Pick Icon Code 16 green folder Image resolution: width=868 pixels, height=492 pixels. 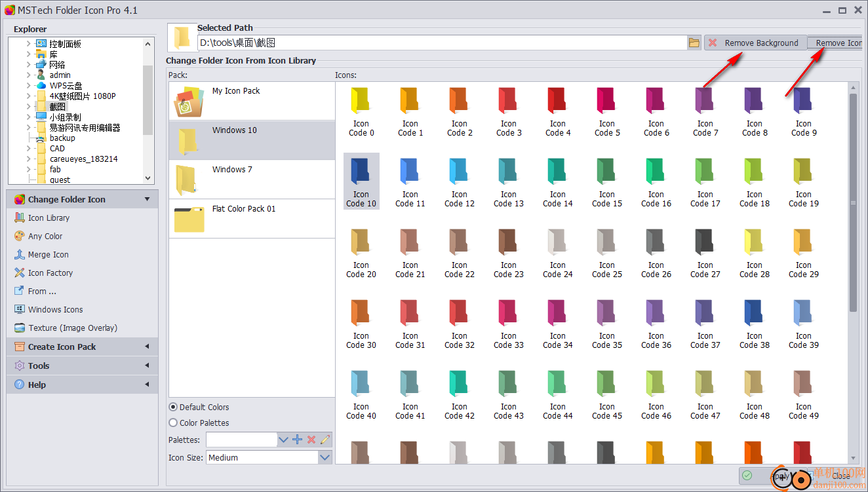[x=656, y=181]
